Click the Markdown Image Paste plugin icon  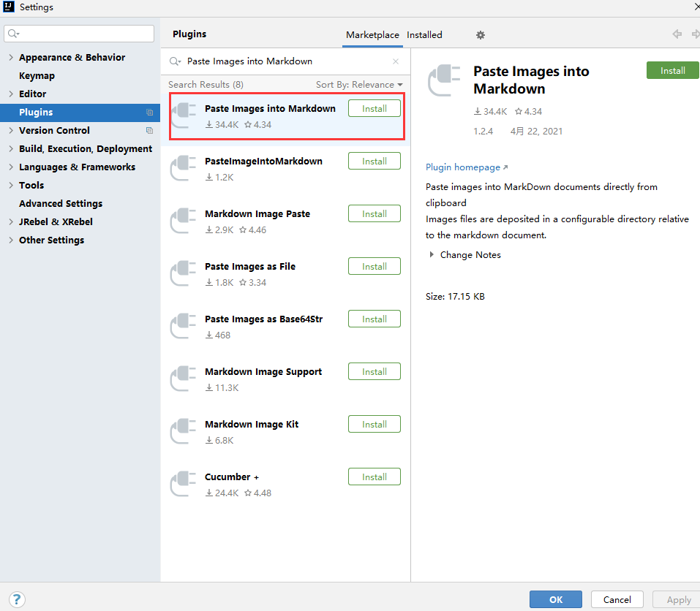pyautogui.click(x=183, y=221)
